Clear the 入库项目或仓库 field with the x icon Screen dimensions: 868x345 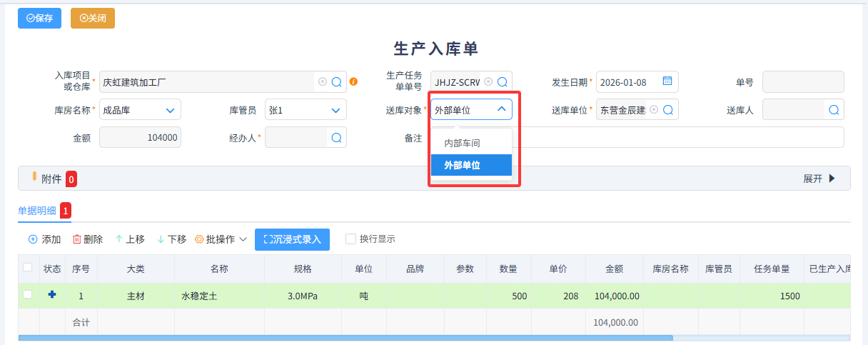click(323, 82)
